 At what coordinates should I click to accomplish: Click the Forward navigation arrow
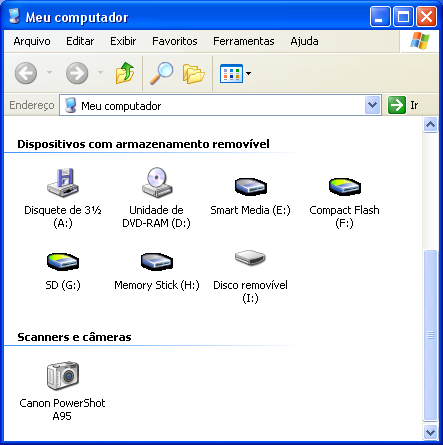click(x=77, y=73)
